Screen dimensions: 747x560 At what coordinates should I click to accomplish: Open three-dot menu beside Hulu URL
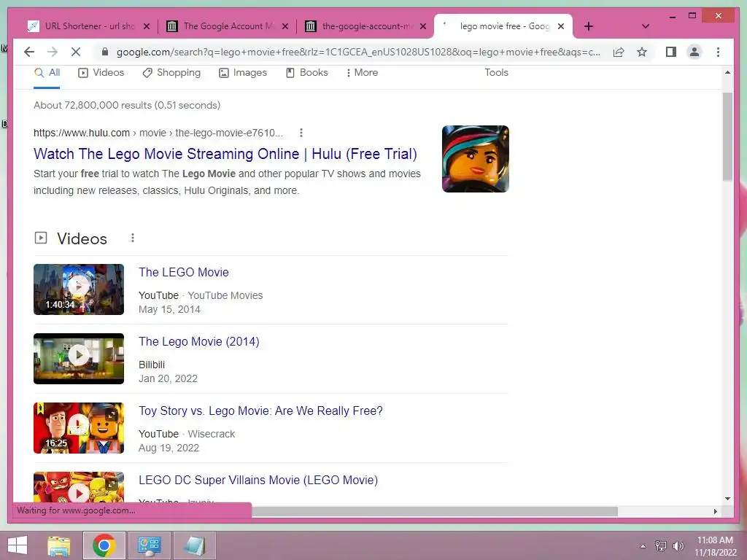301,133
